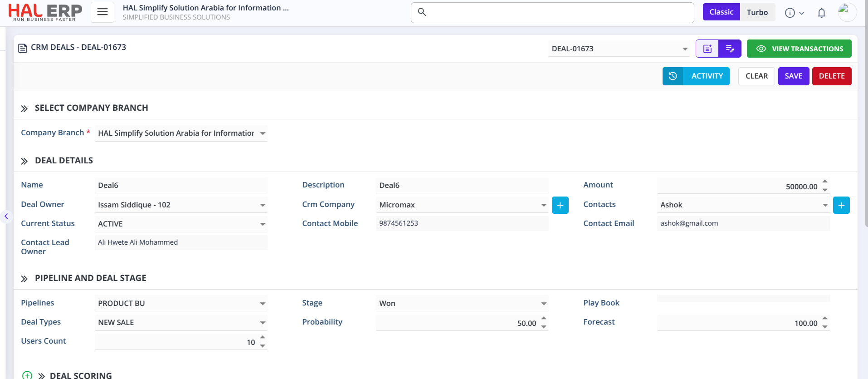This screenshot has width=868, height=379.
Task: Open the Deal Owner dropdown
Action: tap(263, 205)
